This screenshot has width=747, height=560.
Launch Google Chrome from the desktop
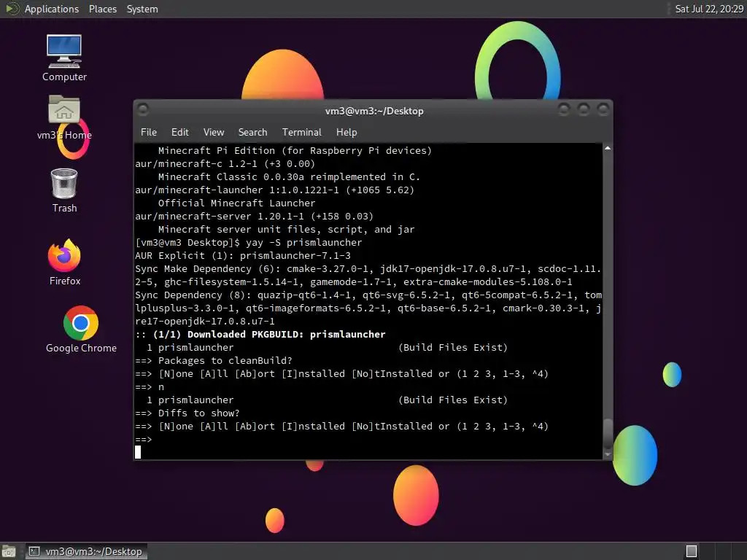[81, 329]
